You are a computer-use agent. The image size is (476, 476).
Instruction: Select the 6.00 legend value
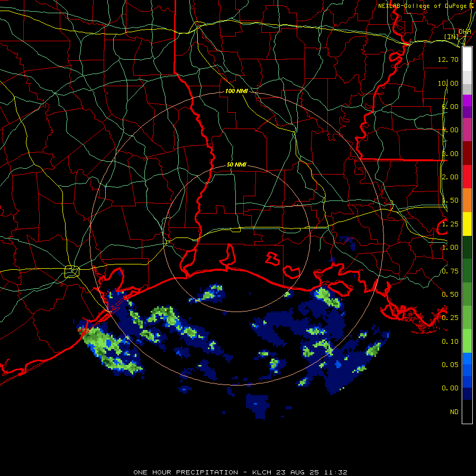click(x=450, y=106)
